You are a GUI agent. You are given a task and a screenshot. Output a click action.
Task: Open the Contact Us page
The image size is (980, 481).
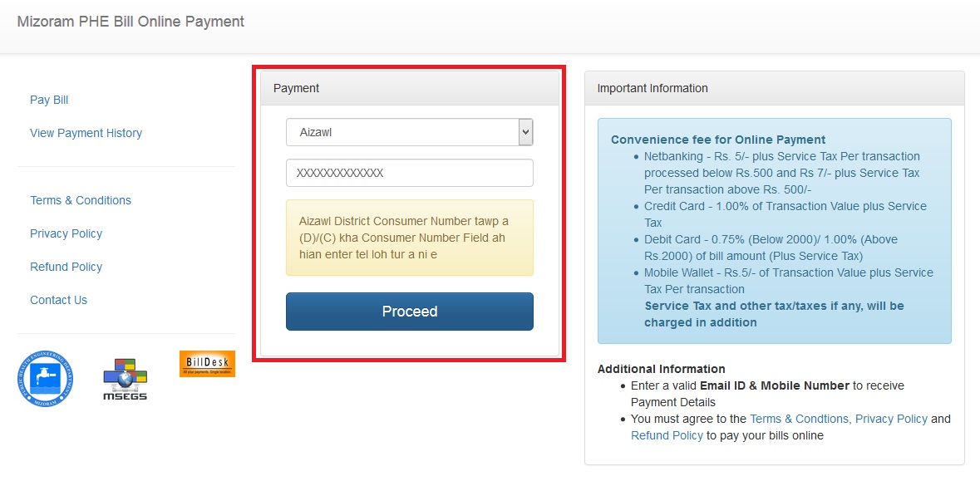(x=58, y=300)
